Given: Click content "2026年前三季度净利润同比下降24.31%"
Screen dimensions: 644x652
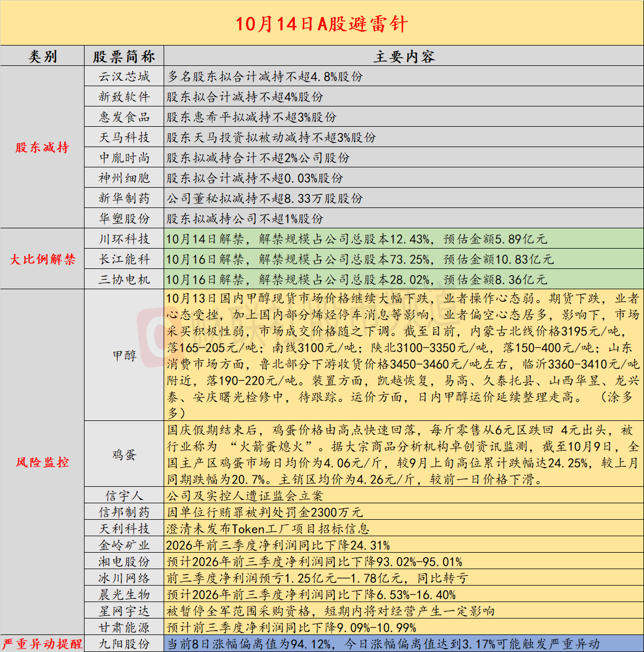Looking at the screenshot, I should click(x=278, y=545).
